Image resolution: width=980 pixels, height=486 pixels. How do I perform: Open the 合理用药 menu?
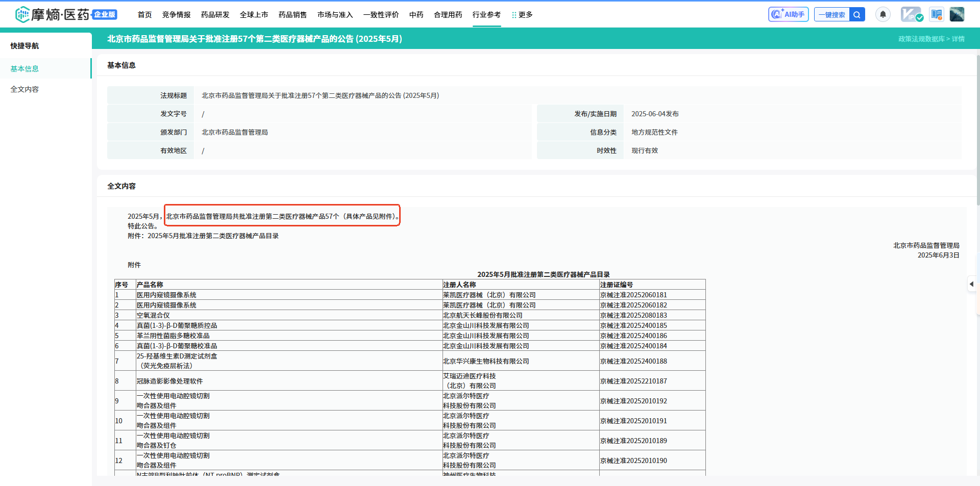[448, 15]
